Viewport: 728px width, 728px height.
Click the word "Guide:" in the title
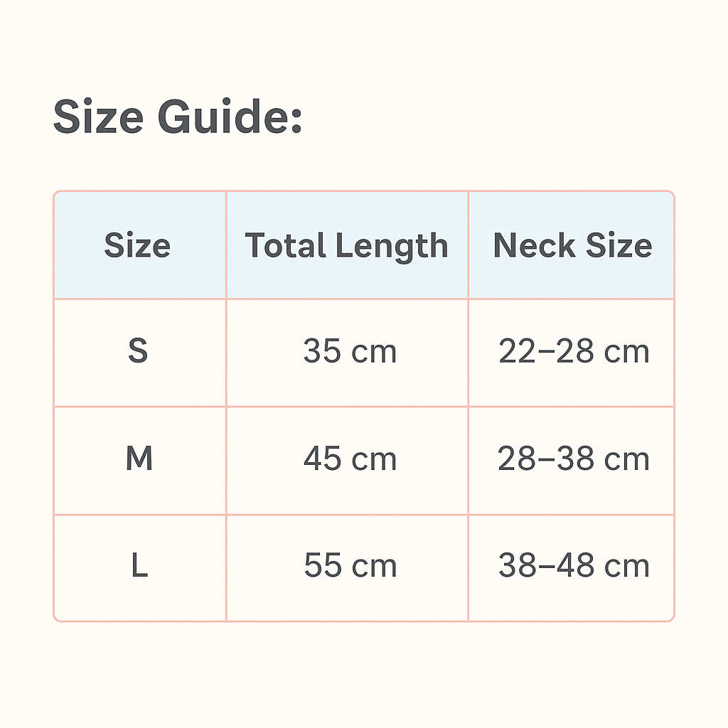[x=230, y=117]
